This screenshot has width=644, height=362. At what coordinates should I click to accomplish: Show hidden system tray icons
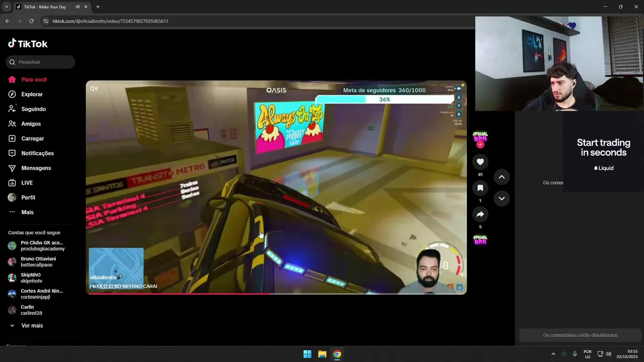coord(553,354)
